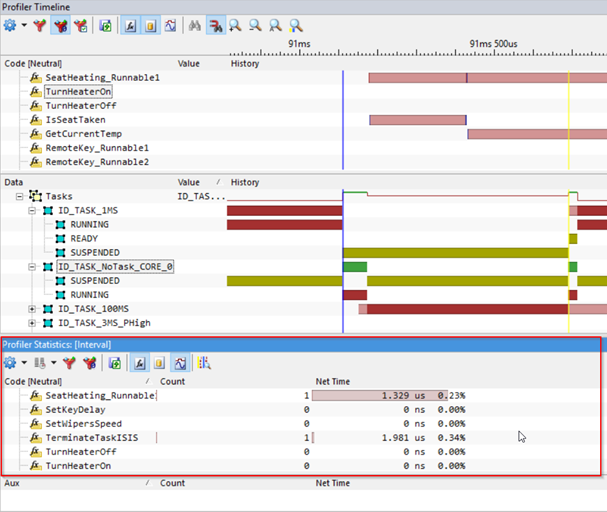Screen dimensions: 607x512
Task: Collapse the Tasks tree node
Action: [20, 197]
